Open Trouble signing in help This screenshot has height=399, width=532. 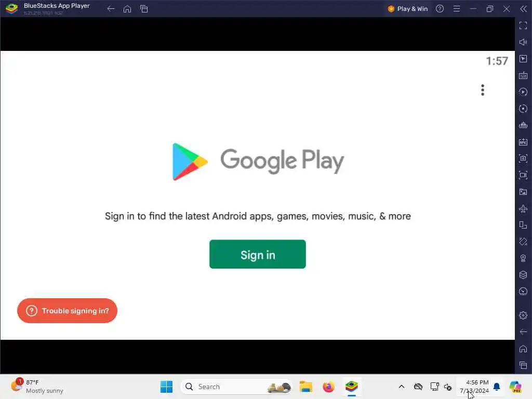[x=67, y=311]
